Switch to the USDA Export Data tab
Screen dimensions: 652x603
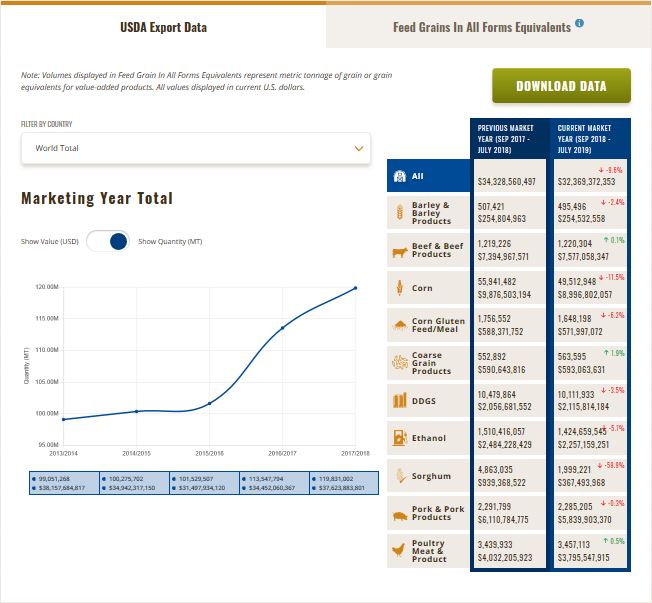[x=163, y=27]
